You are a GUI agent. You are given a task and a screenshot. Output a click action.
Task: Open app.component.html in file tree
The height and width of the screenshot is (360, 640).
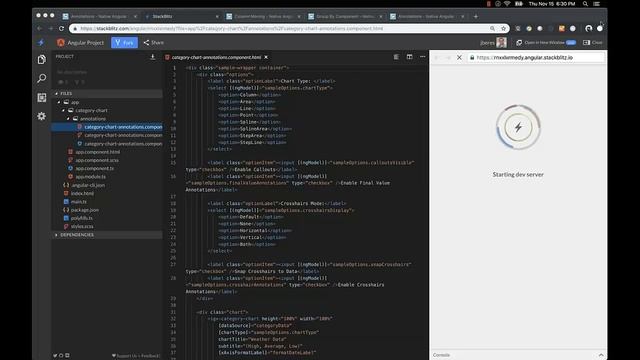pos(98,152)
